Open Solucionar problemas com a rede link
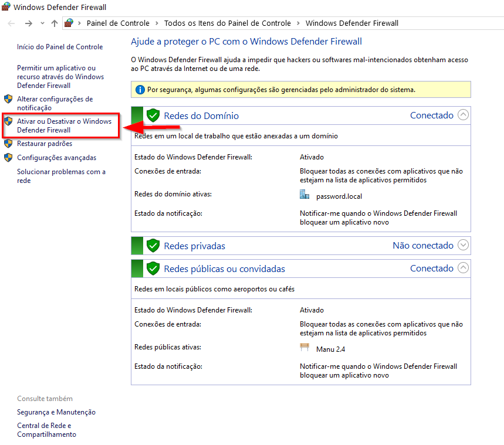Viewport: 504px width, 445px height. pos(61,176)
